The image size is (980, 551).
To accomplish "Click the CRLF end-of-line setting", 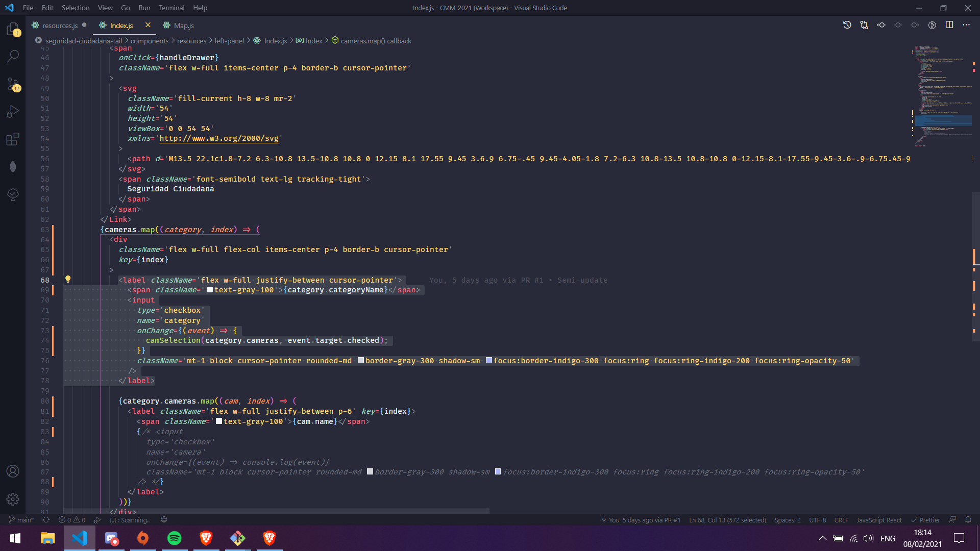I will coord(841,520).
